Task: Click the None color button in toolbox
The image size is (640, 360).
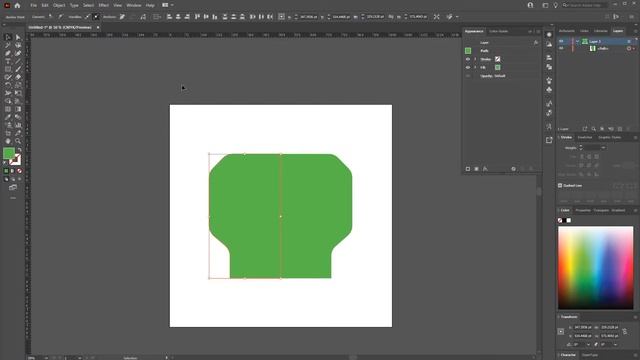Action: 19,171
